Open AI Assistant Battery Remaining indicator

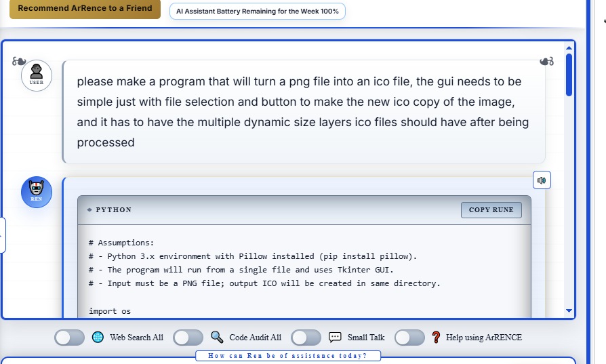tap(258, 12)
